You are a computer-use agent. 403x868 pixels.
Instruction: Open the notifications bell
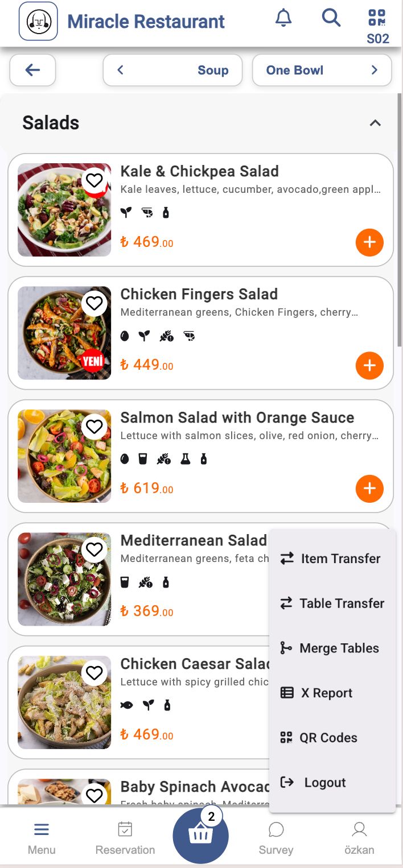[x=283, y=18]
